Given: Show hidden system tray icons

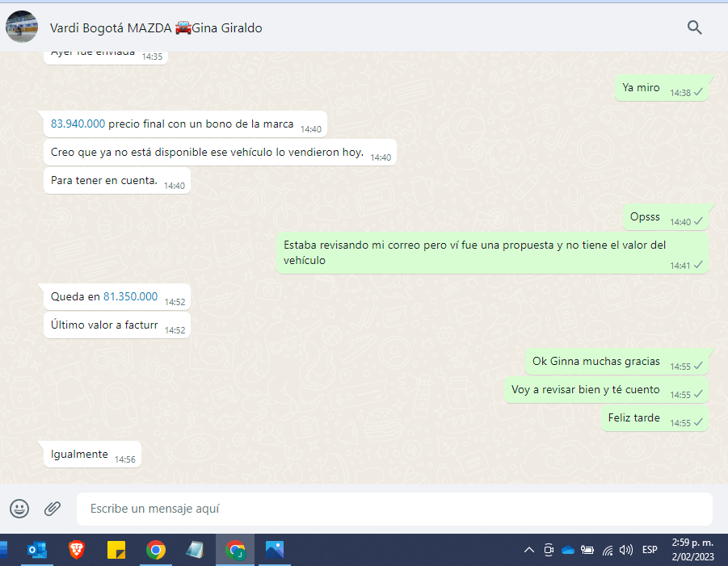Looking at the screenshot, I should [528, 550].
